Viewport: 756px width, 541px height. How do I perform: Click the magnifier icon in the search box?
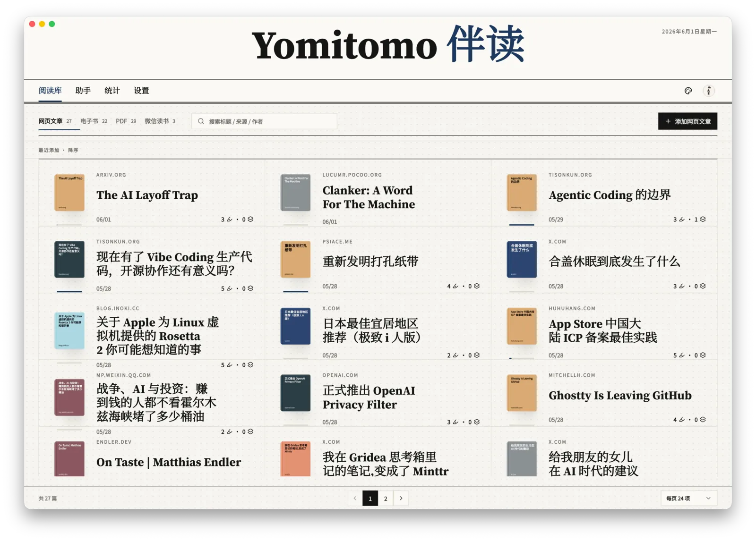click(201, 121)
